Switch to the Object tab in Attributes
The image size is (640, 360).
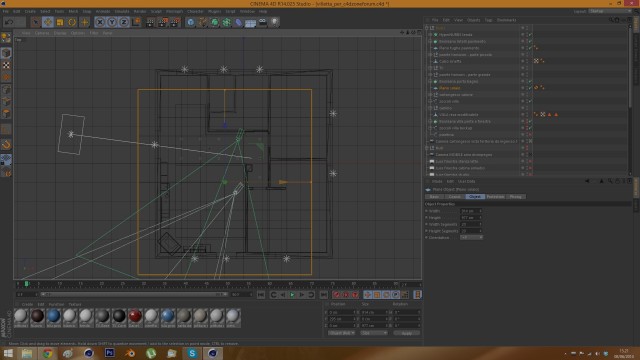pyautogui.click(x=475, y=196)
